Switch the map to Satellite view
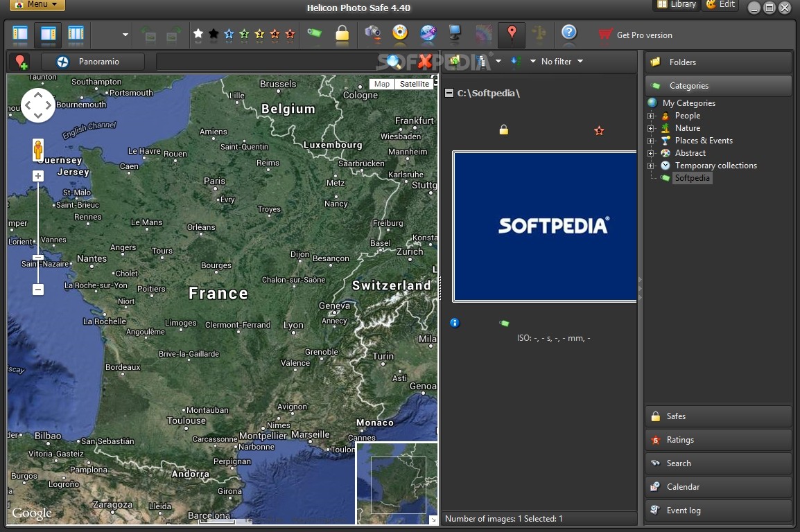Viewport: 800px width, 532px height. point(415,84)
